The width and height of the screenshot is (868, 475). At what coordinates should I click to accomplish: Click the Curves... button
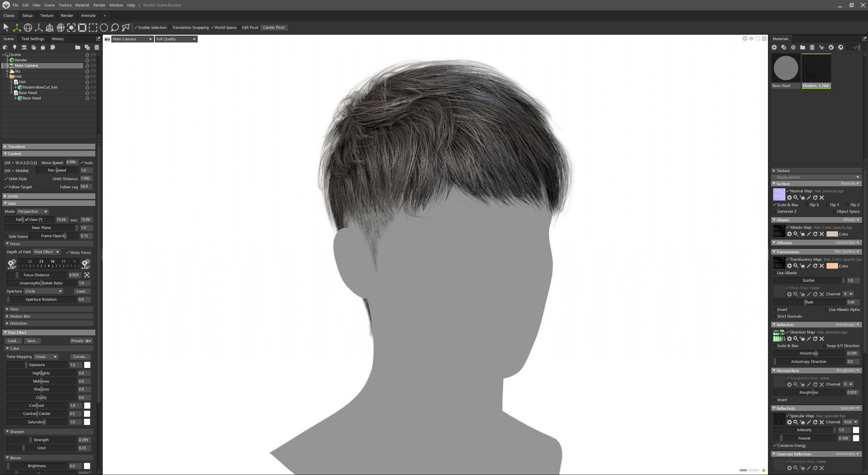(80, 357)
